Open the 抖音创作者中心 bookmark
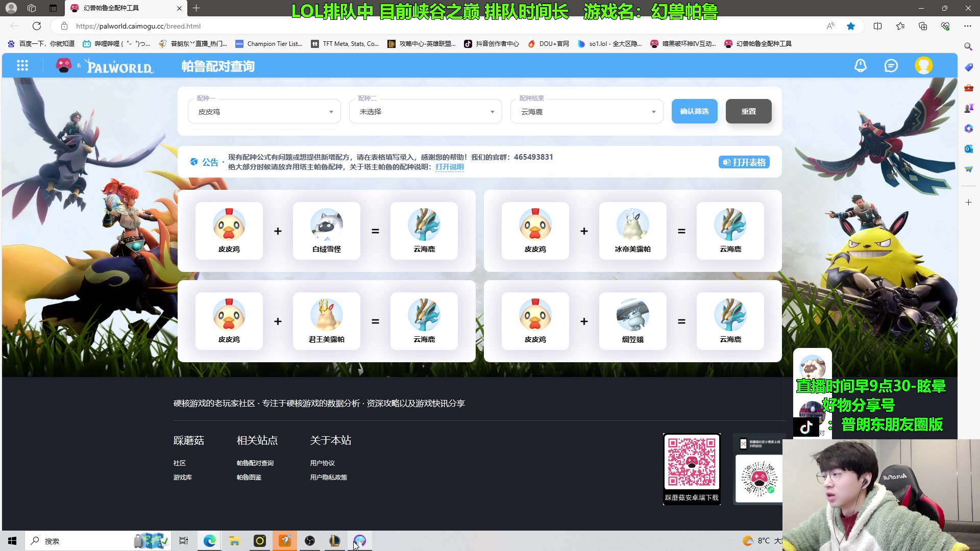The image size is (980, 551). [x=492, y=44]
